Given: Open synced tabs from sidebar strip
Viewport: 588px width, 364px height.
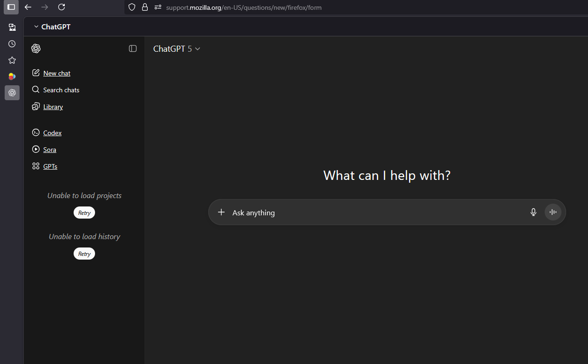Looking at the screenshot, I should click(12, 27).
